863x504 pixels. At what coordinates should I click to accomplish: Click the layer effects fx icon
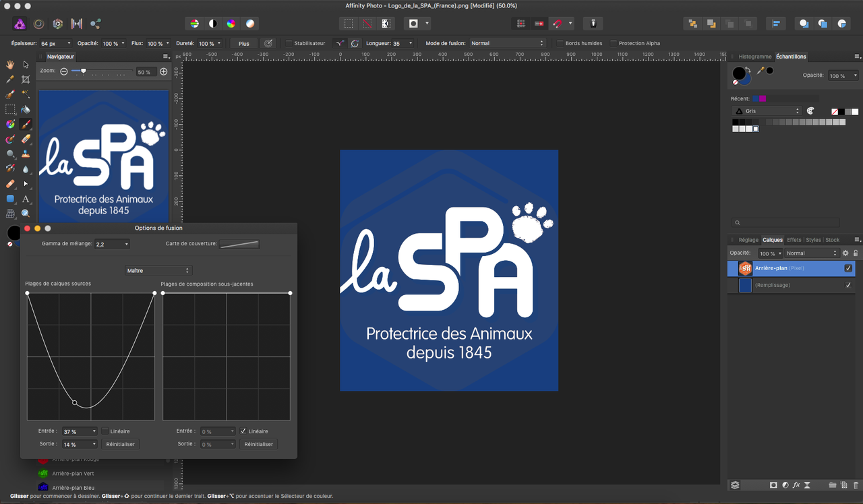pos(796,485)
